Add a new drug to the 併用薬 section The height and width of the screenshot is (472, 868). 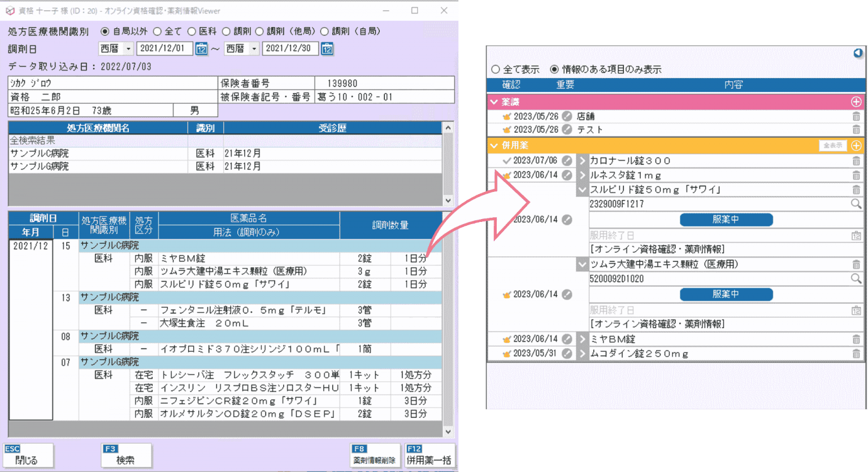[x=857, y=145]
